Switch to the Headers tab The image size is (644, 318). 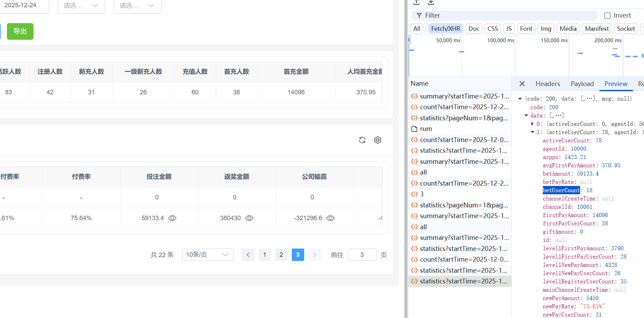548,84
